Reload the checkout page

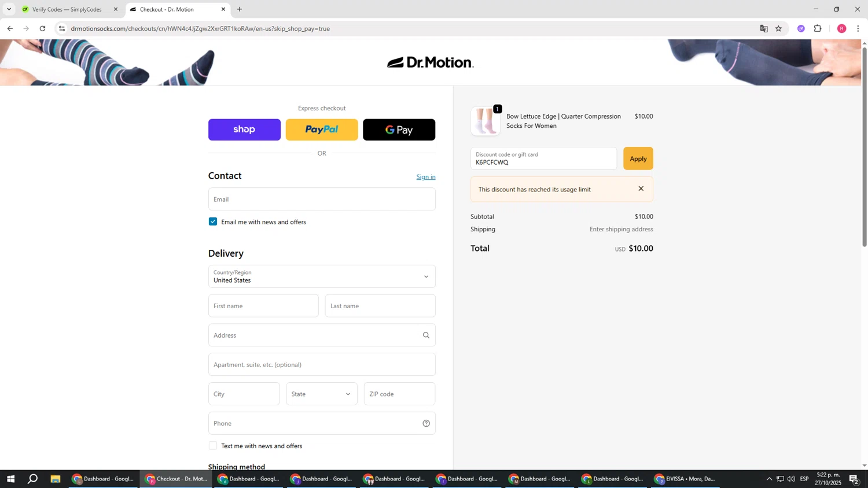click(42, 28)
